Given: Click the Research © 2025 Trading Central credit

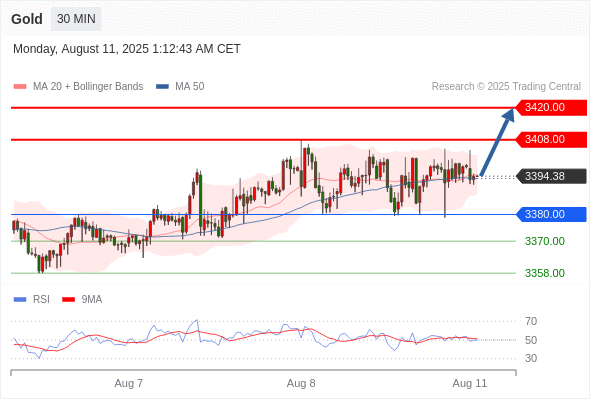Looking at the screenshot, I should 506,87.
